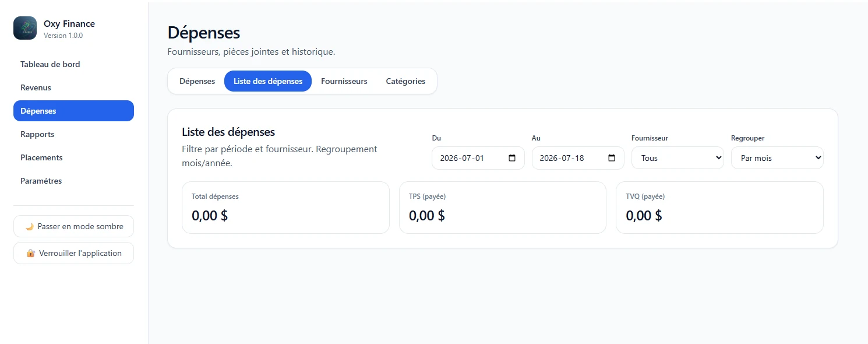Switch to the Dépenses tab
Image resolution: width=868 pixels, height=344 pixels.
pyautogui.click(x=197, y=81)
